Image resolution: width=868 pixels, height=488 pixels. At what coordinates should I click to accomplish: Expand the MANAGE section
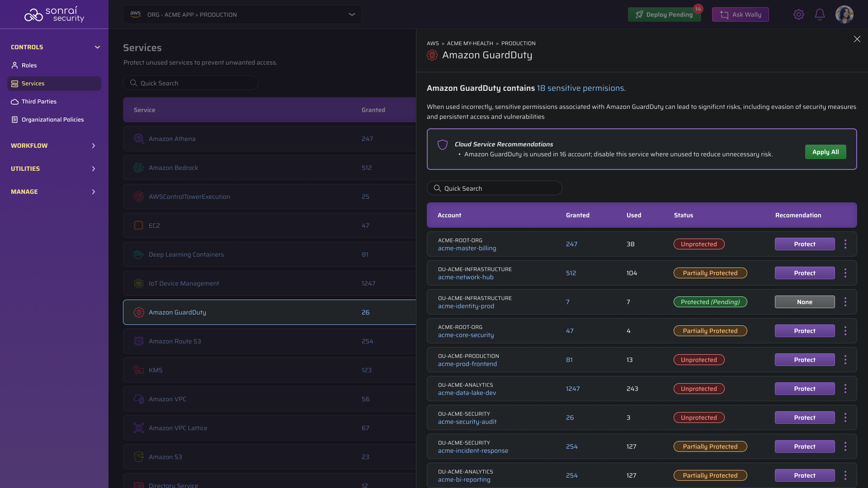(x=94, y=192)
